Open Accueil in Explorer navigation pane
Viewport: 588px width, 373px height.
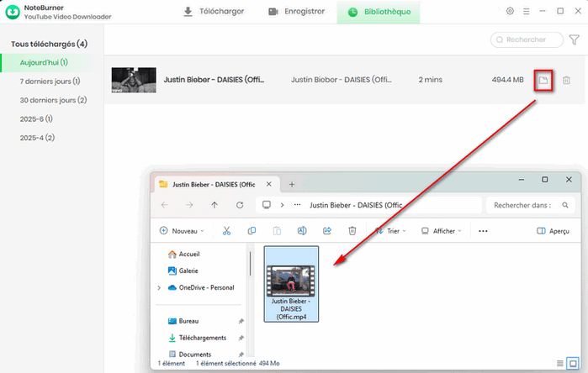(x=183, y=255)
